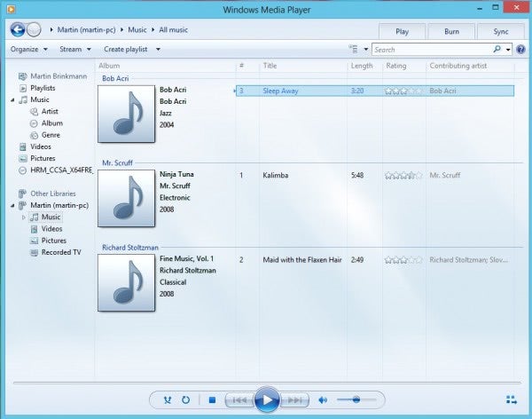Click the Richard Stoltzman group header
The image size is (532, 419).
(x=130, y=248)
